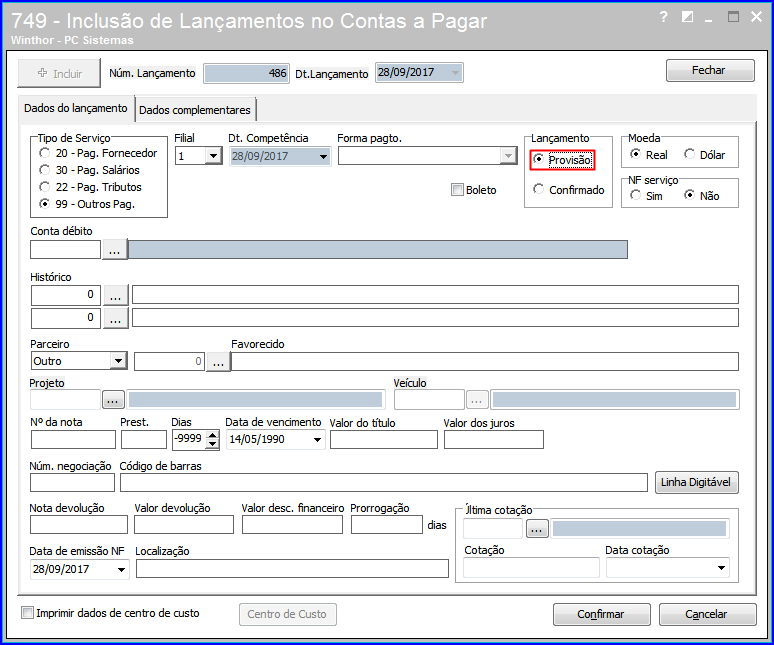Click first Histórico description field
The height and width of the screenshot is (645, 774).
click(x=435, y=295)
